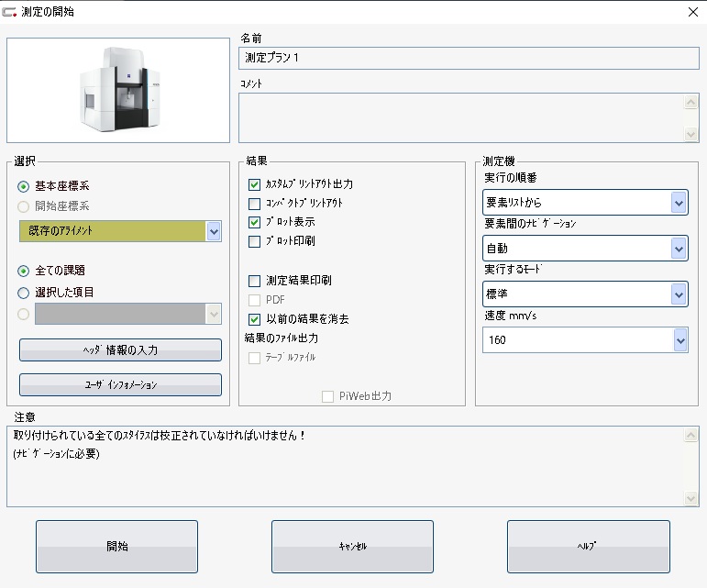Select the 全ての課題 radio button
This screenshot has height=588, width=707.
24,271
